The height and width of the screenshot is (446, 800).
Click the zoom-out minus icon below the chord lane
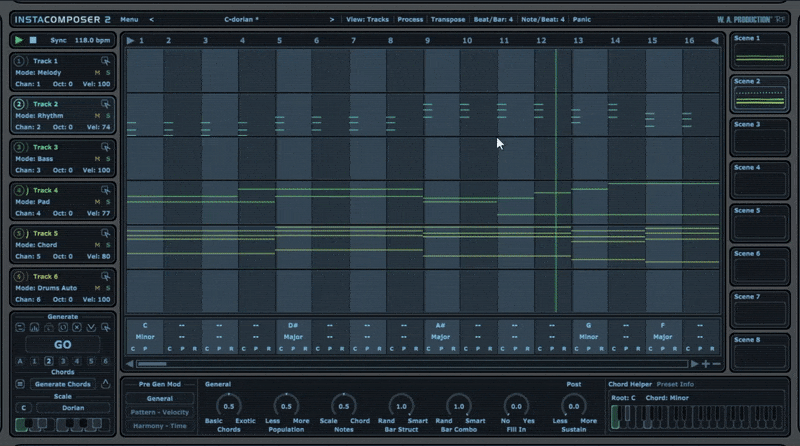716,364
